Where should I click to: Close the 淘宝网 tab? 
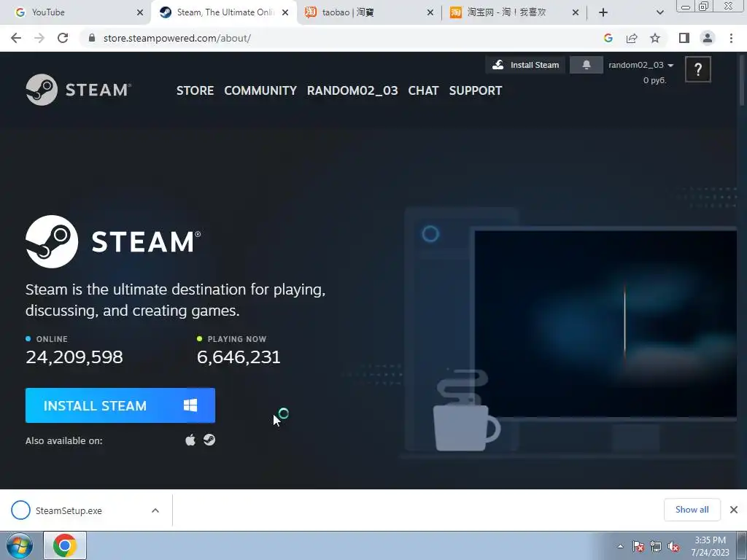pos(576,12)
